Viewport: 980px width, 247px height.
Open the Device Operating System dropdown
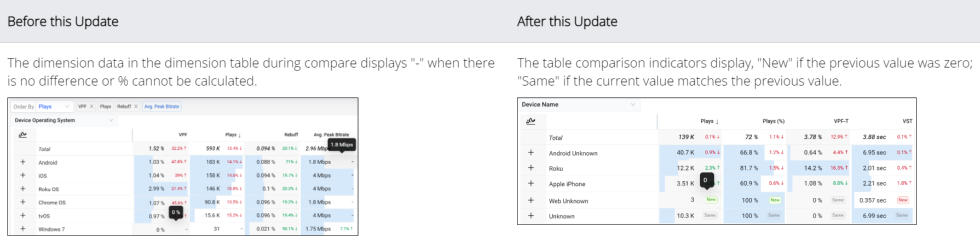(64, 120)
